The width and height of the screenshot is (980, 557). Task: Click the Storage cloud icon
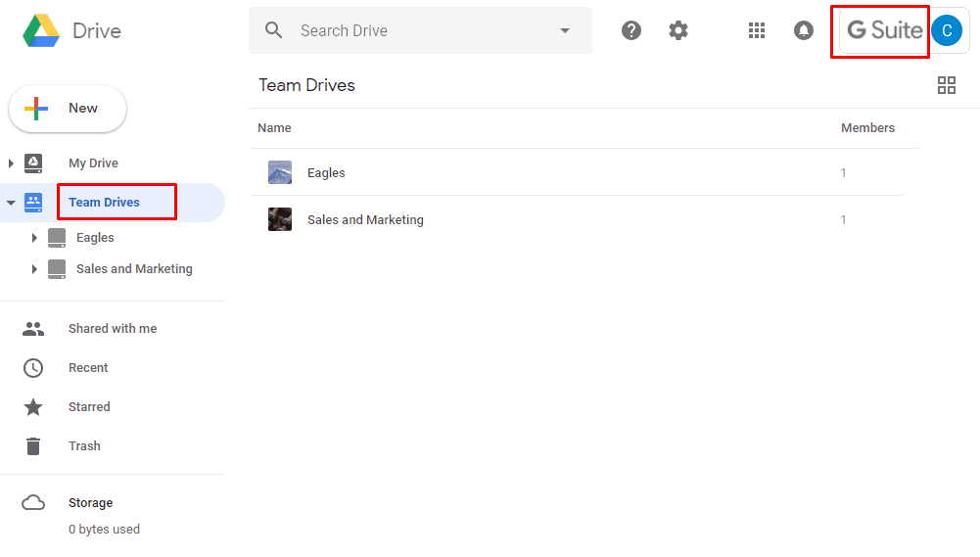tap(33, 502)
